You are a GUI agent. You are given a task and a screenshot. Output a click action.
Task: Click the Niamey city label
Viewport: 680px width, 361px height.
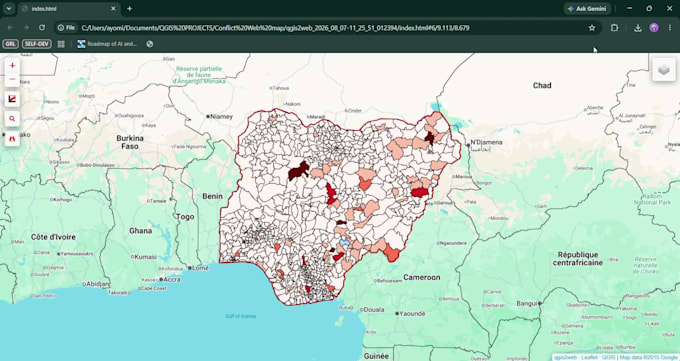click(x=222, y=117)
